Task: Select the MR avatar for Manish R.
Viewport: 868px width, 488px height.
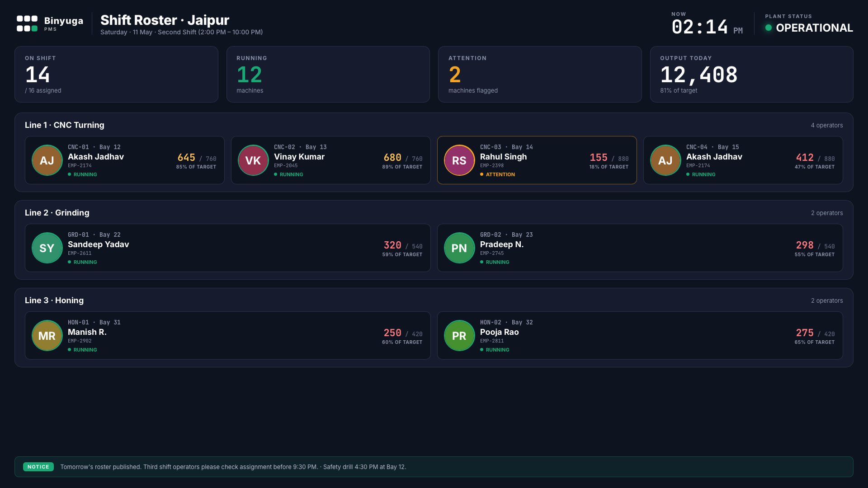Action: (x=47, y=336)
